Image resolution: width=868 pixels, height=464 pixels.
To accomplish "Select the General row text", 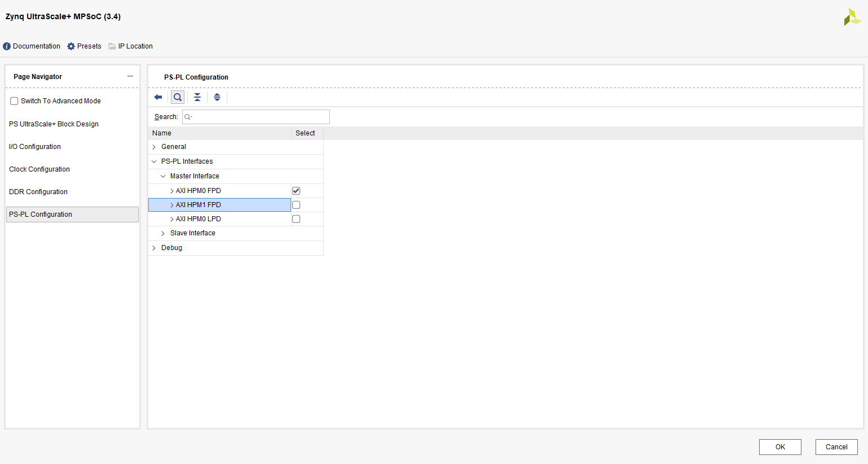I will click(x=174, y=147).
